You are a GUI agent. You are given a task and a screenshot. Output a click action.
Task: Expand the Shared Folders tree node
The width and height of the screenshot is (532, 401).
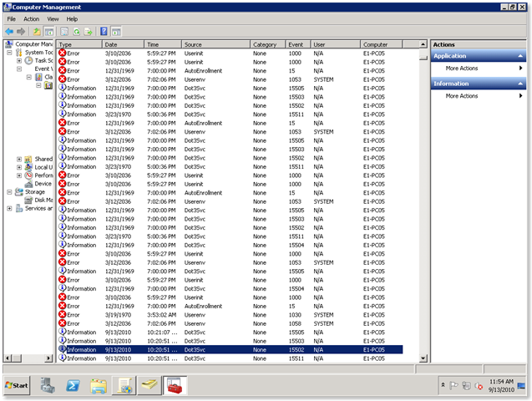point(18,159)
